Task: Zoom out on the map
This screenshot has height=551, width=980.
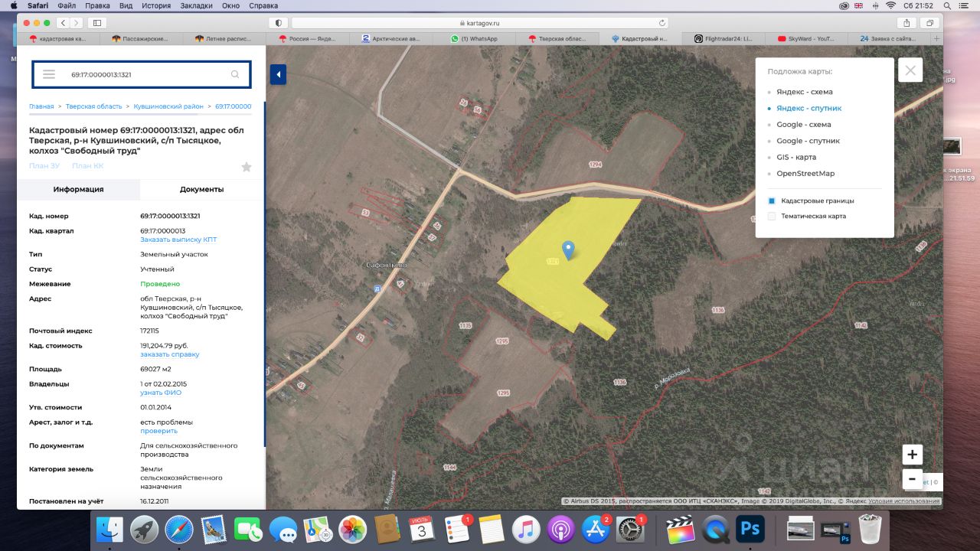Action: click(x=912, y=479)
